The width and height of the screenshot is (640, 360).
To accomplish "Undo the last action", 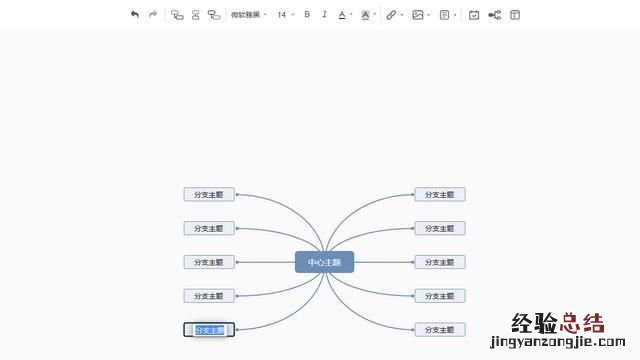I will [x=135, y=15].
